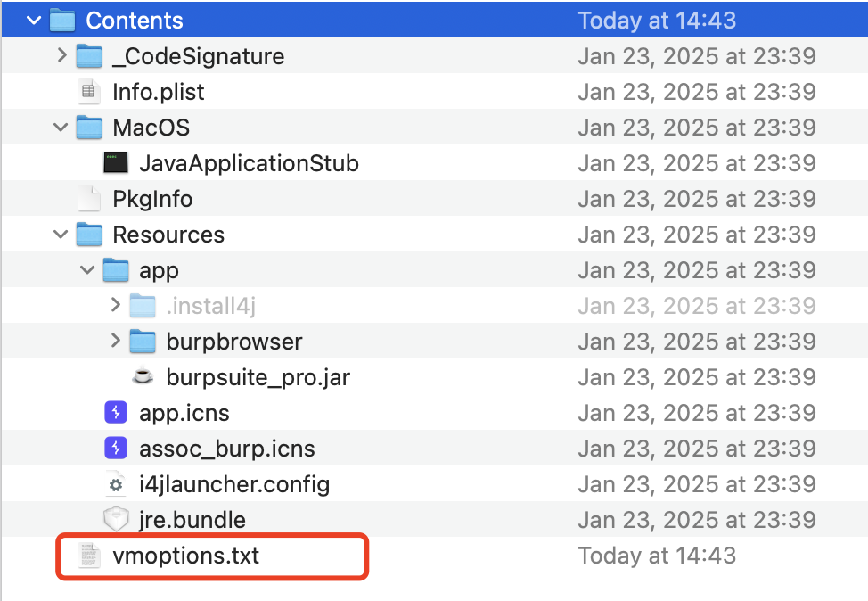868x601 pixels.
Task: Select the burpsuite_pro.jar file name
Action: coord(258,377)
